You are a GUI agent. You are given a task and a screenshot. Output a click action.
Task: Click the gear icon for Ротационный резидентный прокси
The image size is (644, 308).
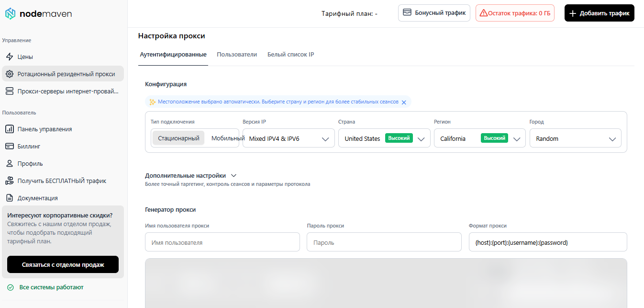(x=9, y=74)
